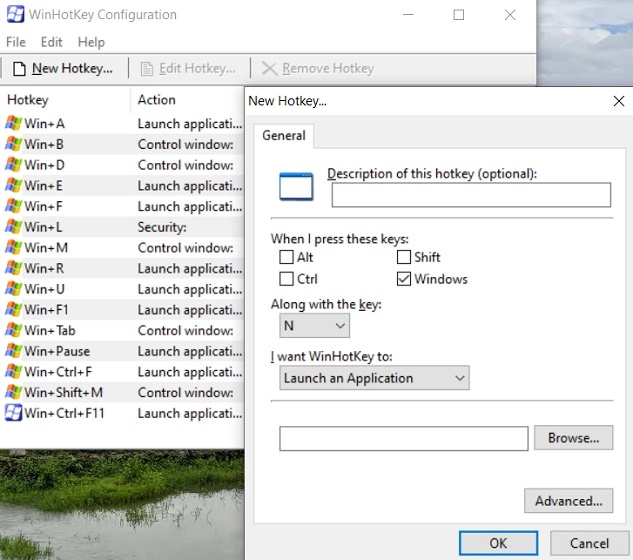Click the icon next to Win+Ctrl+F11
This screenshot has height=560, width=633.
coord(14,413)
